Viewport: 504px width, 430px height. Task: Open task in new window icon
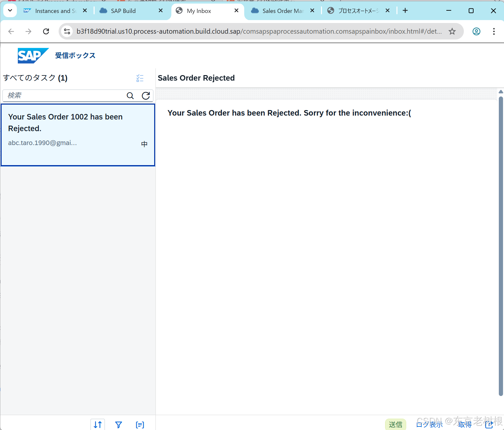489,424
